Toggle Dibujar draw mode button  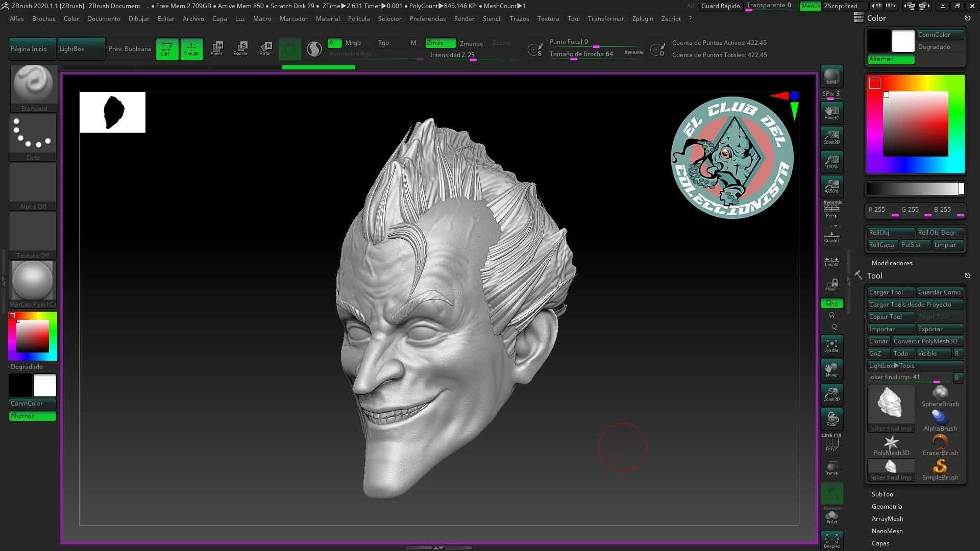(191, 49)
